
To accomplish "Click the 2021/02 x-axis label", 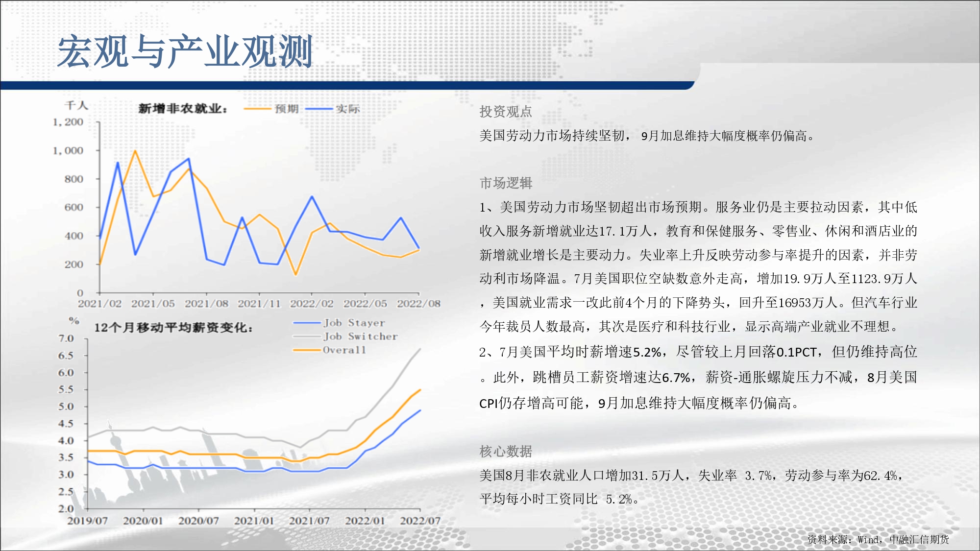I will (99, 304).
